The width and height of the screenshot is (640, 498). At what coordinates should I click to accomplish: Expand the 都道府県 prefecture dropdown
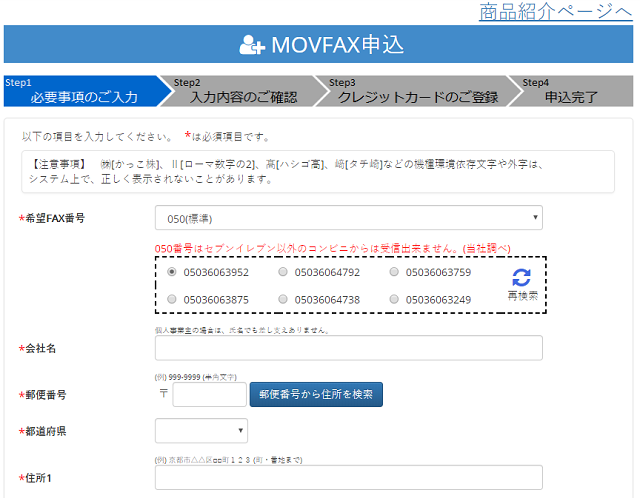201,431
